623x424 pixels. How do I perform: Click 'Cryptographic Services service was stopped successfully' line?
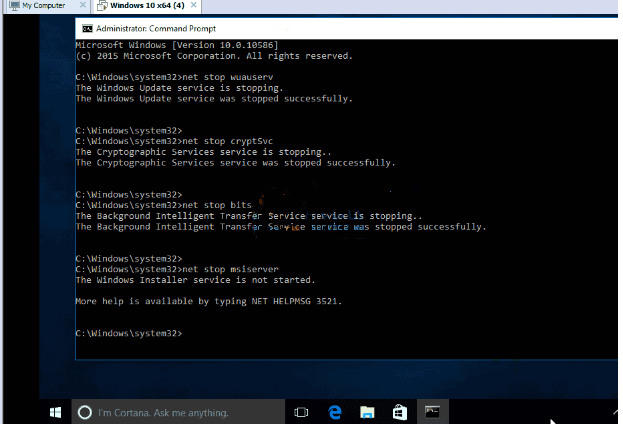[236, 163]
